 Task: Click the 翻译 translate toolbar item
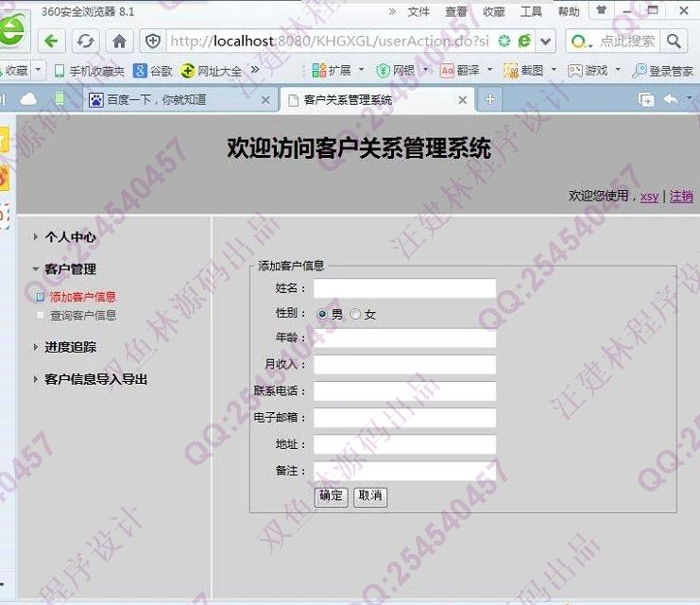pos(460,70)
